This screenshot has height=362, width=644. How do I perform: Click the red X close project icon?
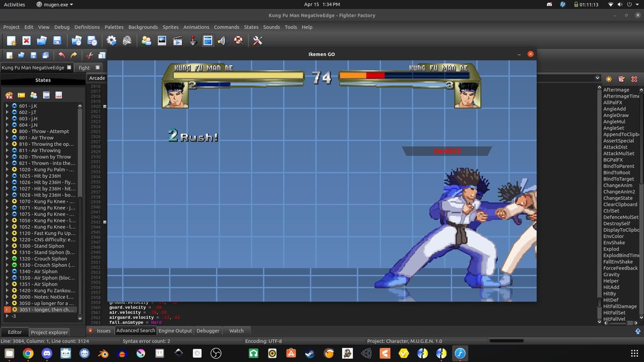click(x=27, y=41)
